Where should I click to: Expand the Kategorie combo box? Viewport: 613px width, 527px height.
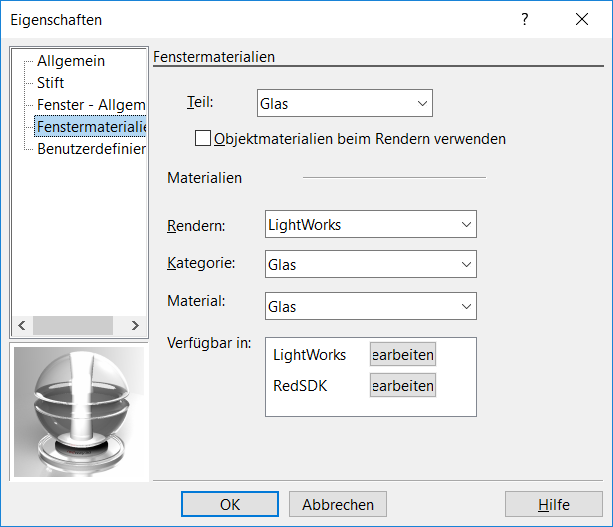pos(371,264)
